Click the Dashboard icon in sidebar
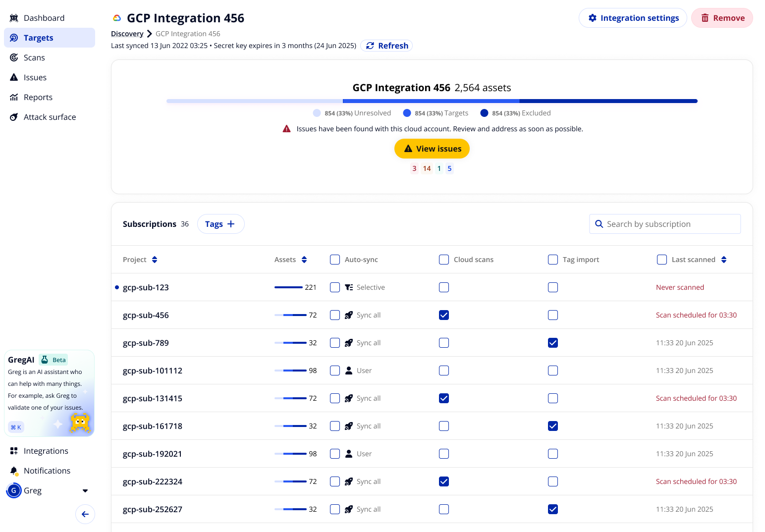The width and height of the screenshot is (765, 532). [14, 18]
